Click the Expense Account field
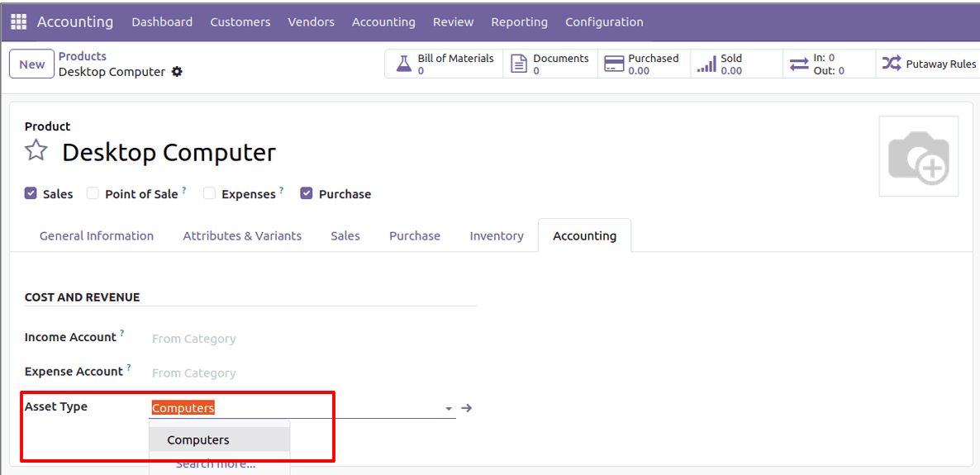Viewport: 980px width, 475px height. 304,373
